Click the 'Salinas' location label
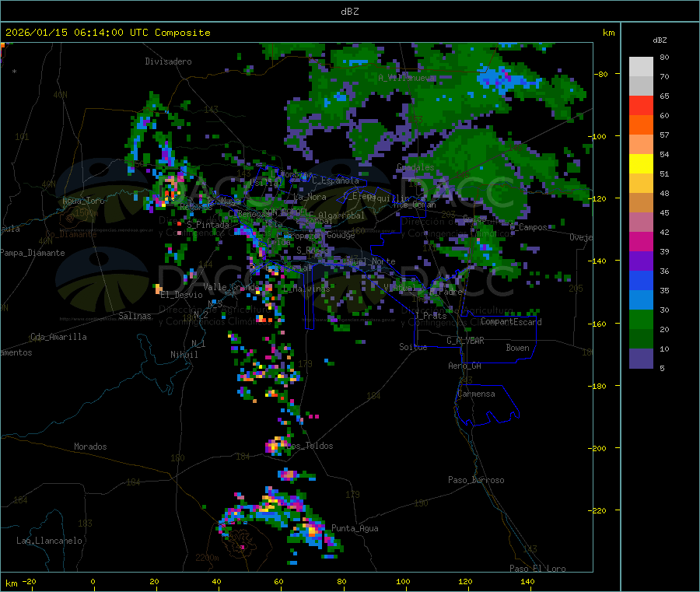 135,316
